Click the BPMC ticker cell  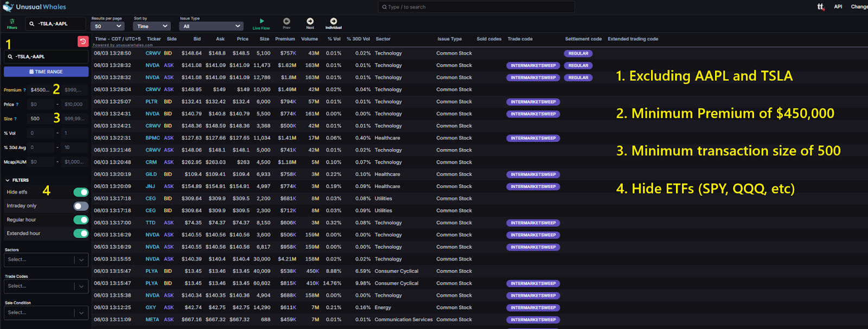click(152, 138)
